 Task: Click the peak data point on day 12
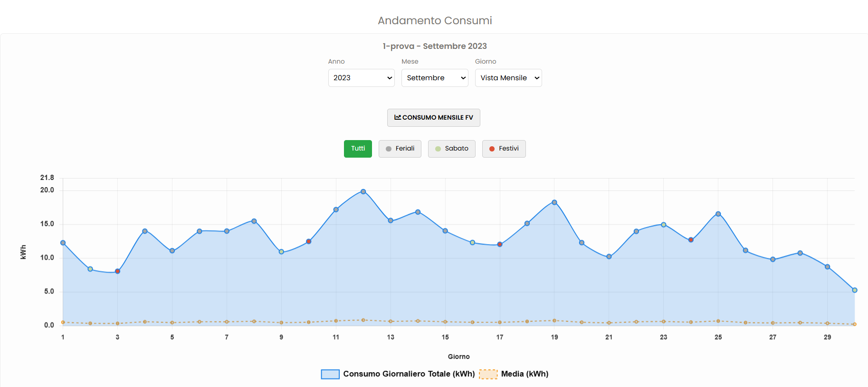363,192
